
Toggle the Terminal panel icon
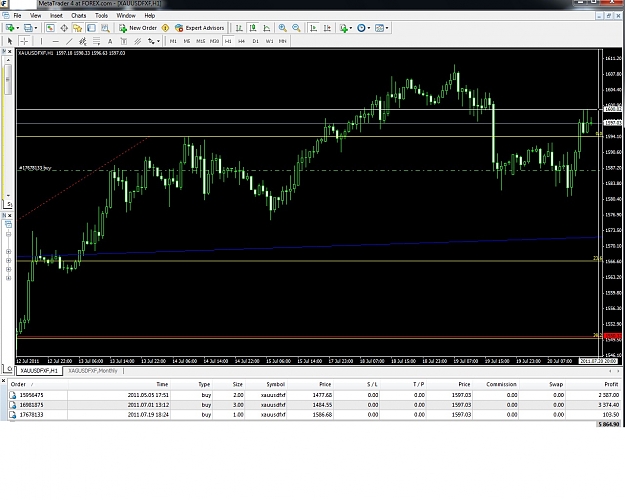91,28
